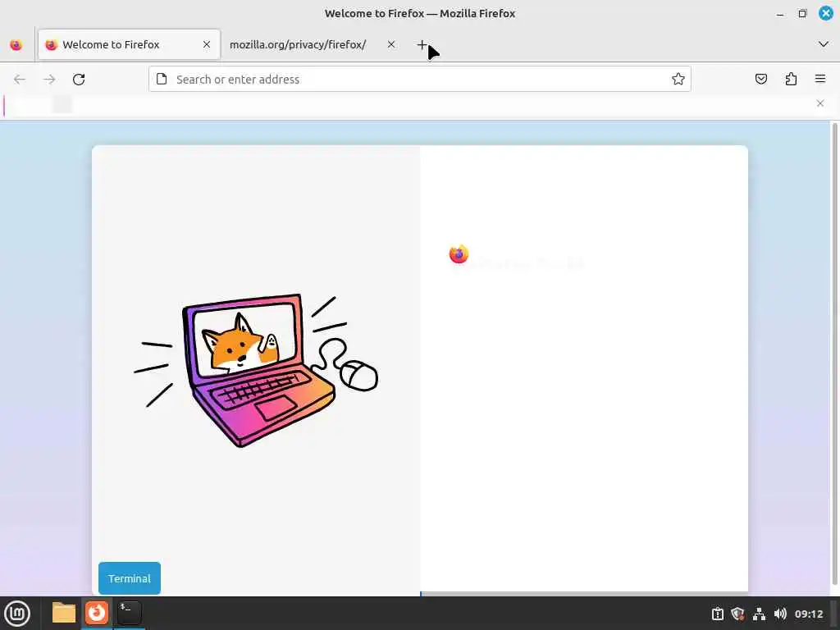The image size is (840, 630).
Task: Open network connections tray icon
Action: pos(759,614)
